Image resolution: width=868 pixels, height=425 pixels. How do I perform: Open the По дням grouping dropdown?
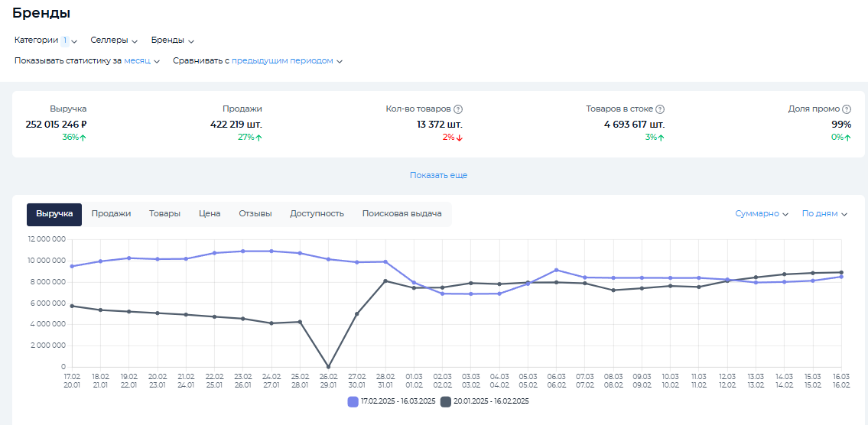click(x=824, y=214)
